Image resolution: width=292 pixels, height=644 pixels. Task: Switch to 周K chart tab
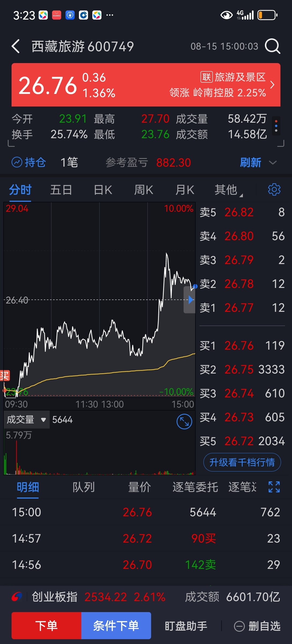point(144,190)
